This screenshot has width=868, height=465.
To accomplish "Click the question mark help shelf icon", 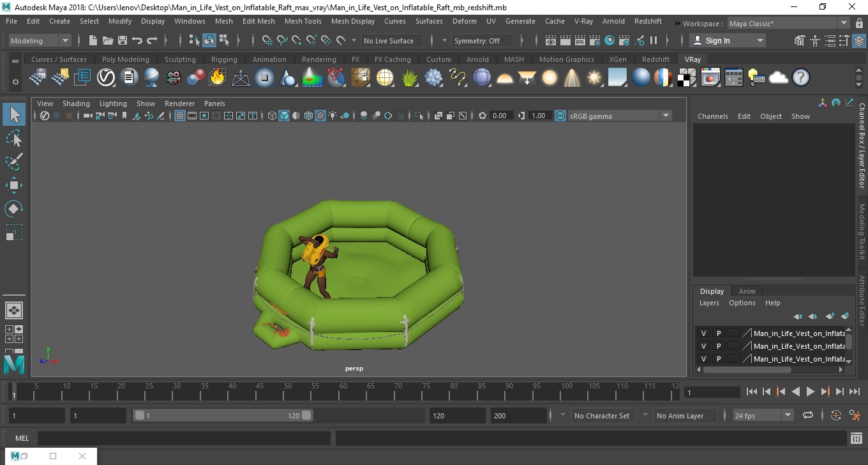I will (800, 78).
